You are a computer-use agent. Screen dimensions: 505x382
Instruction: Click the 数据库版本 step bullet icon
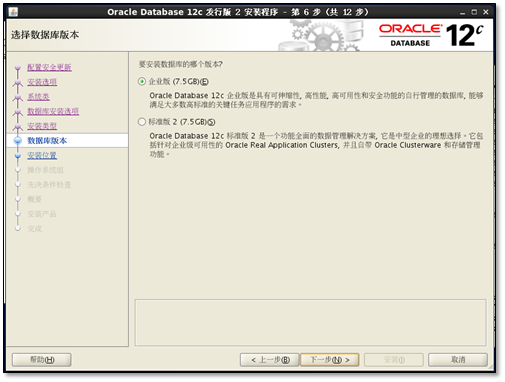pyautogui.click(x=18, y=141)
